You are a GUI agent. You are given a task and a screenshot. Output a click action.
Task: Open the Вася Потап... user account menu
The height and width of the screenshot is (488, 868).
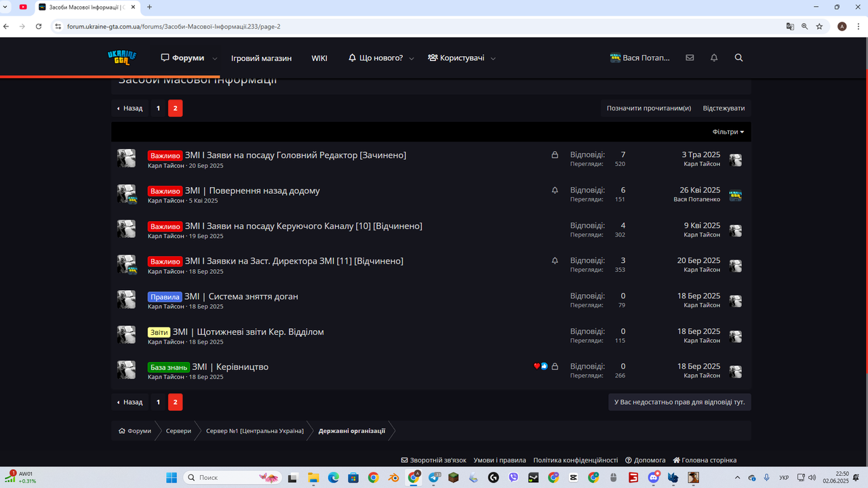coord(640,58)
